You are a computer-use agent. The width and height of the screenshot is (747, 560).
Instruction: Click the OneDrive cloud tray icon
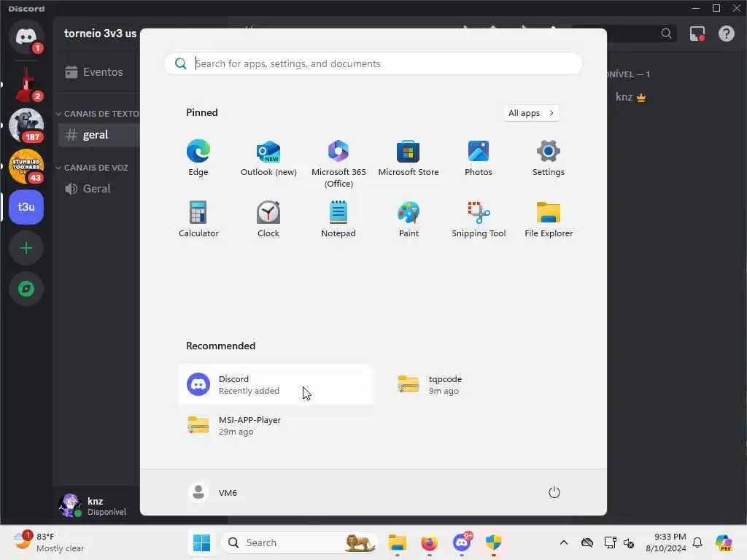click(x=587, y=542)
